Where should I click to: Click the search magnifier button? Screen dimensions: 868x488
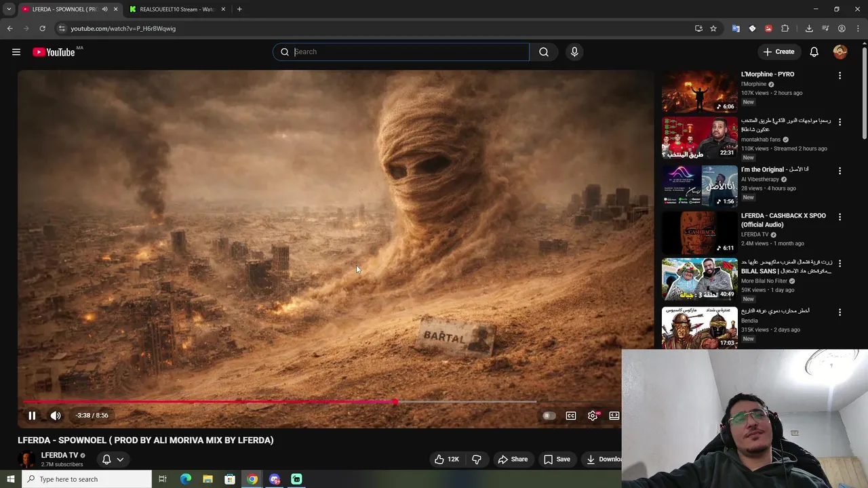[544, 52]
